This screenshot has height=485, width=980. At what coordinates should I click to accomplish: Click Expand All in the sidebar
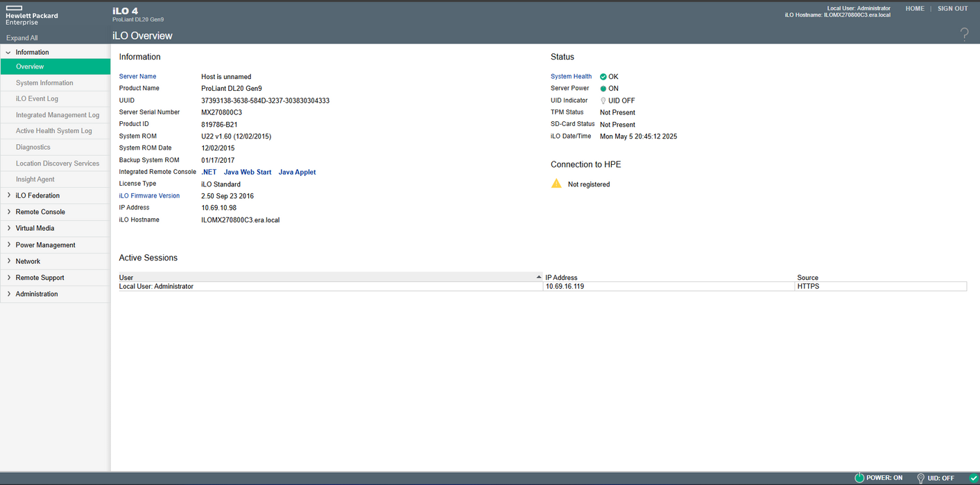tap(22, 38)
